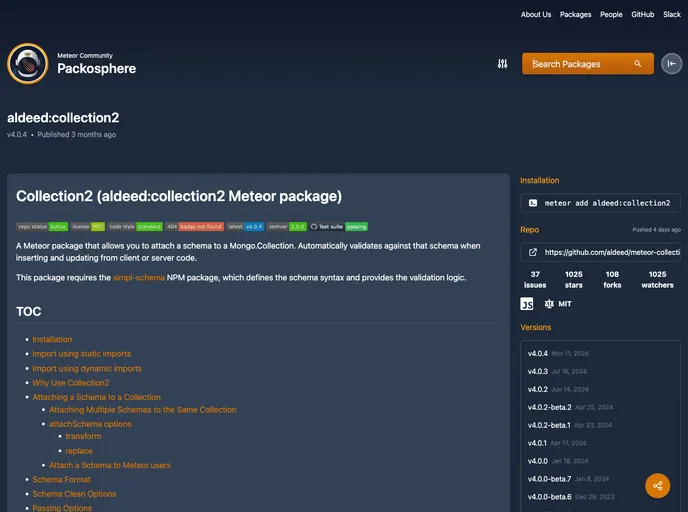688x512 pixels.
Task: Jump to Attach a Schema to Meteor.users
Action: pos(110,465)
